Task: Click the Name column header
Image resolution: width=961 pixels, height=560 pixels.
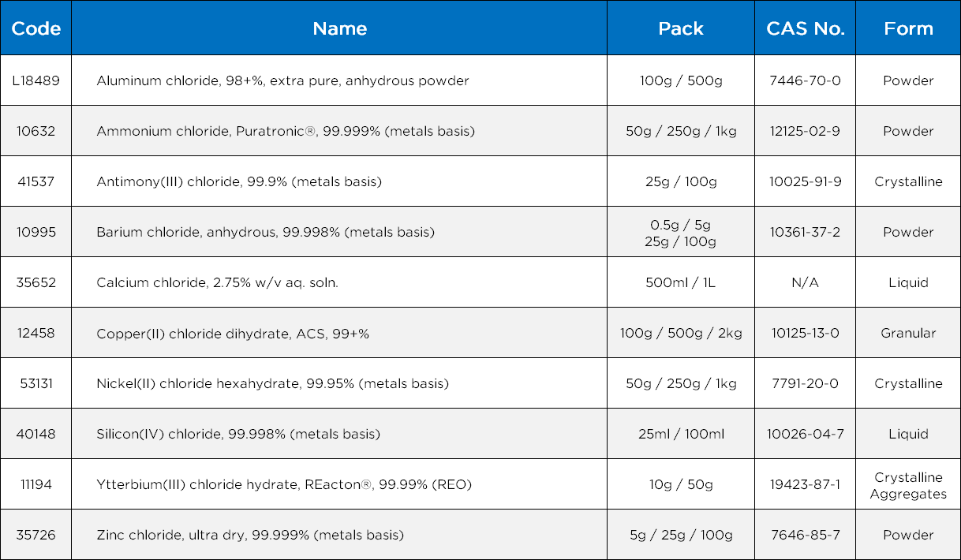Action: click(339, 28)
